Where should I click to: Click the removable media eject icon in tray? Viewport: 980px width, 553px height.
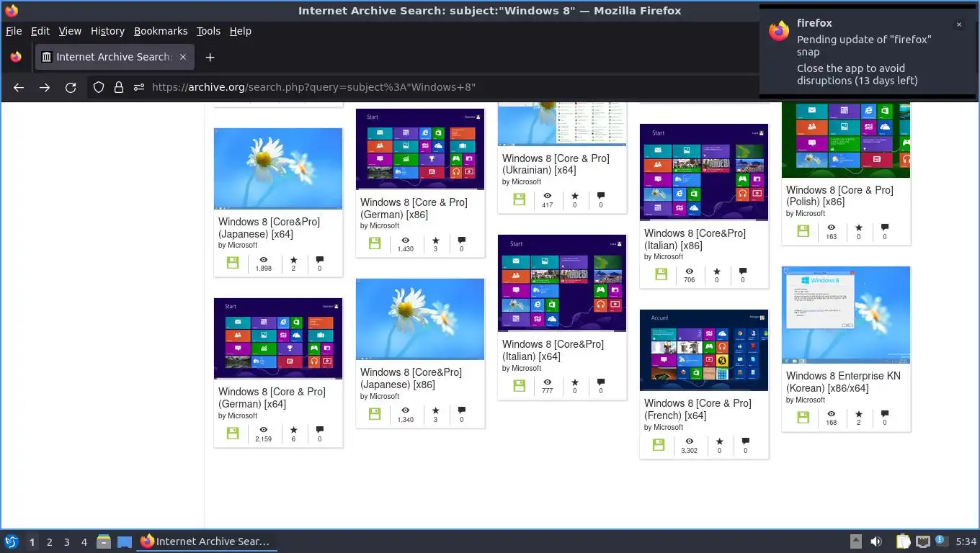click(x=855, y=541)
